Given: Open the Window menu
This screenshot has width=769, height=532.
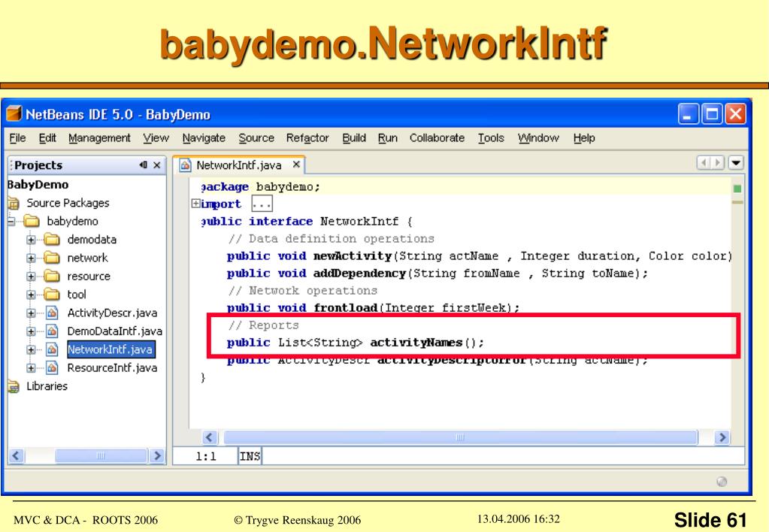Looking at the screenshot, I should click(538, 138).
